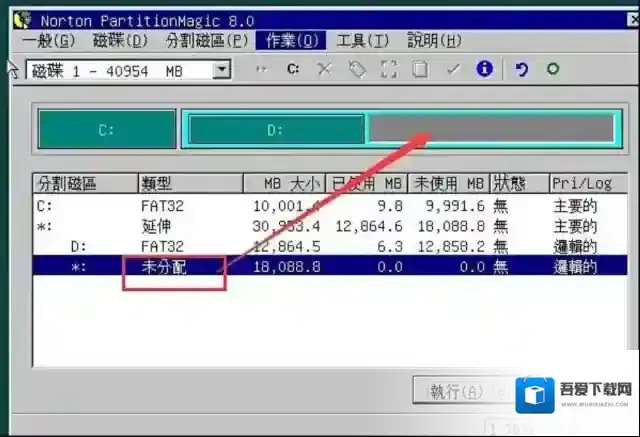Click the copy partition toolbar icon
The width and height of the screenshot is (640, 437).
click(x=420, y=69)
